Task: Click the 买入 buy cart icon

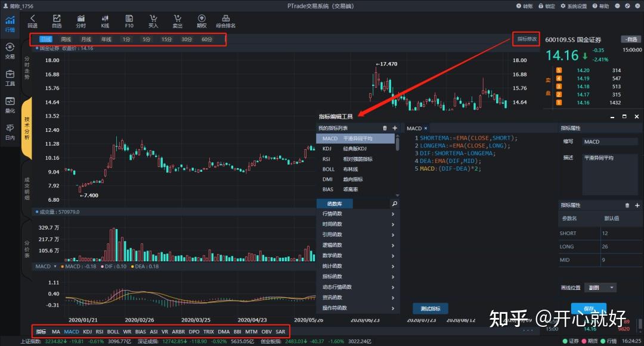Action: (x=153, y=21)
